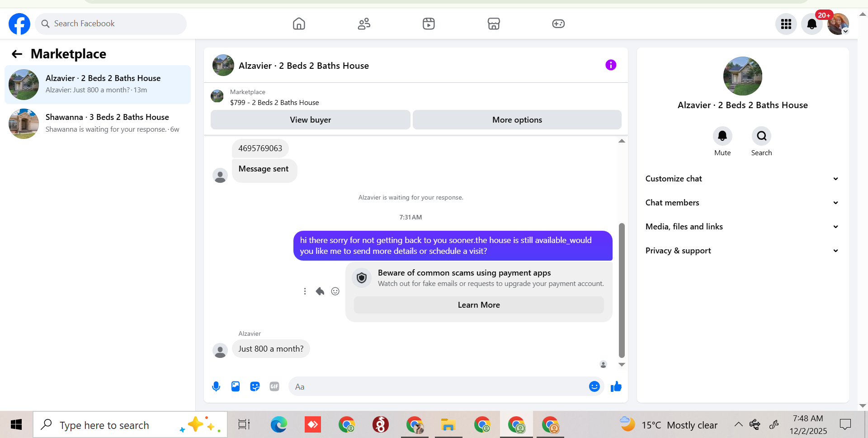868x438 pixels.
Task: Expand Customize chat section
Action: (x=742, y=179)
